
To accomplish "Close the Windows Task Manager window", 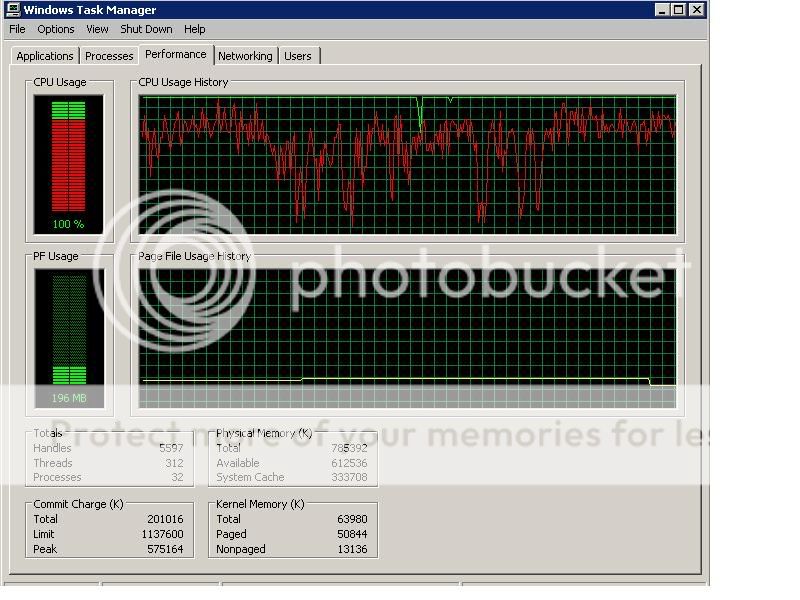I will (696, 10).
